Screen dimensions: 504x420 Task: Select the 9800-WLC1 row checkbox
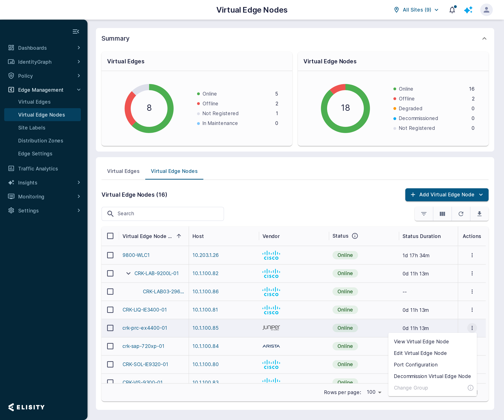pos(110,255)
